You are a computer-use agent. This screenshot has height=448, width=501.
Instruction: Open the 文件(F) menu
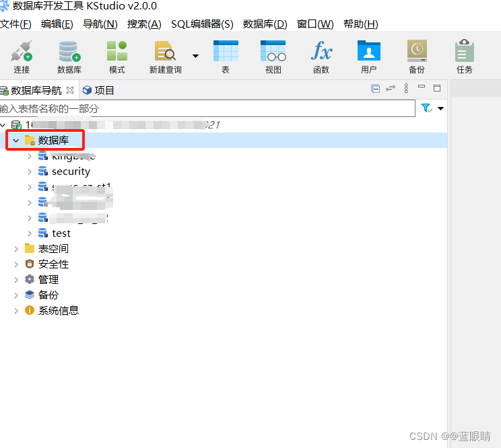15,24
